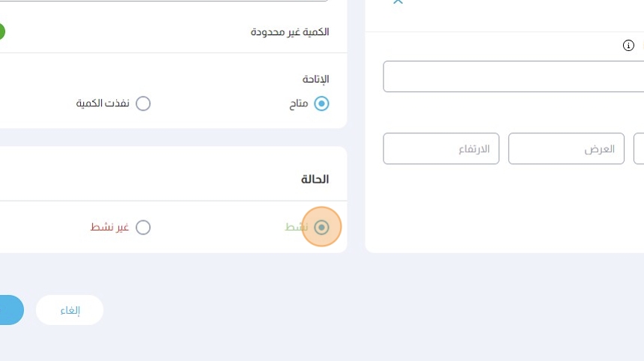Viewport: 644px width, 361px height.
Task: Click the نفذت الكمية label text
Action: coord(103,103)
